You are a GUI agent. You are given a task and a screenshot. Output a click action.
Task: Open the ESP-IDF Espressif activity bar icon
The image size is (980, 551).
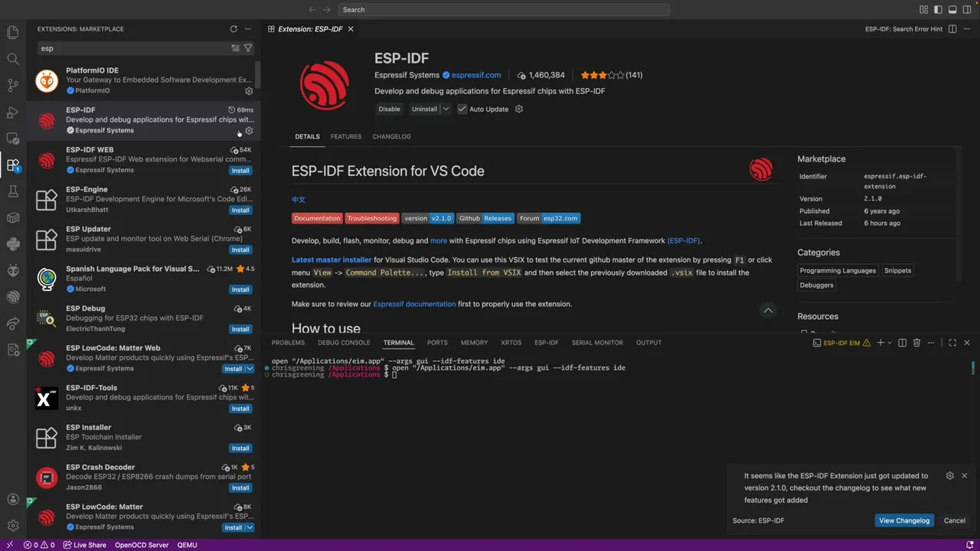coord(13,297)
